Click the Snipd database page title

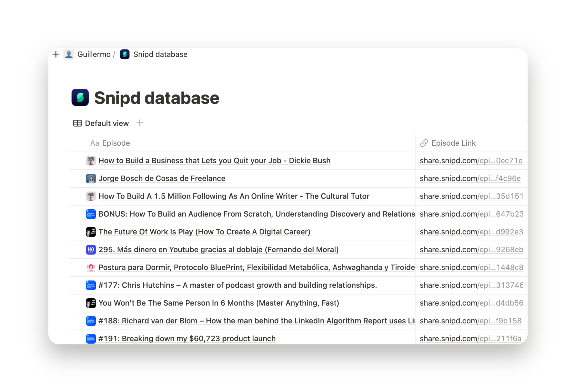point(157,98)
